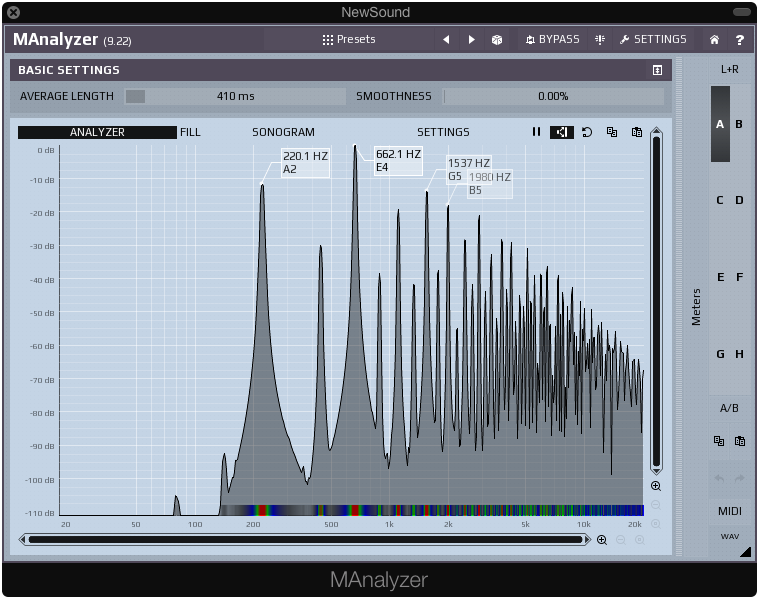The width and height of the screenshot is (759, 599).
Task: Select preset slot E
Action: point(720,277)
